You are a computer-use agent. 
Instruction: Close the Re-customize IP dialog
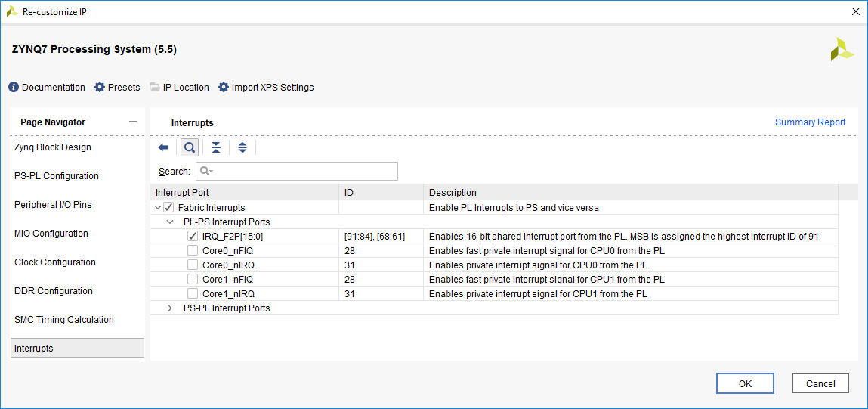(854, 11)
